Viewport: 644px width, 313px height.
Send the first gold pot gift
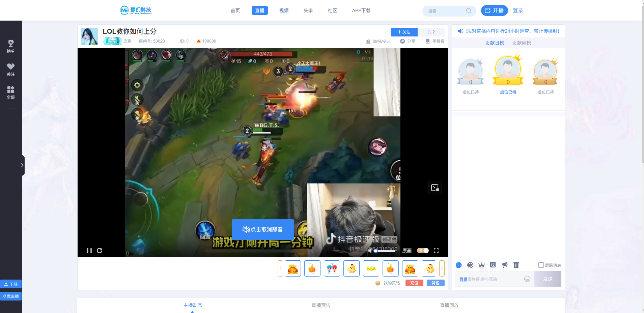[x=293, y=268]
